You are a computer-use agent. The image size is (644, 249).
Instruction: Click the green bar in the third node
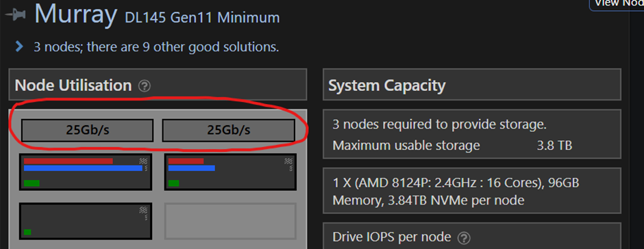click(27, 232)
